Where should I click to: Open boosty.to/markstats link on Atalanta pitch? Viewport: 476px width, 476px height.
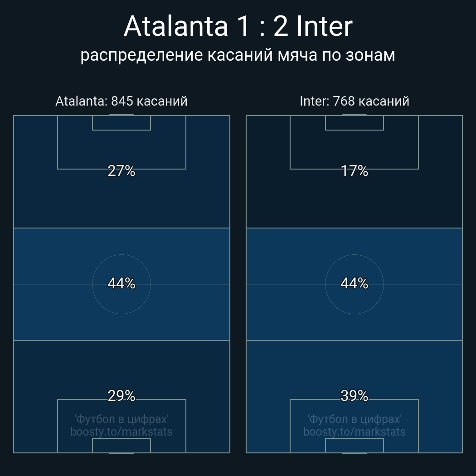(121, 432)
